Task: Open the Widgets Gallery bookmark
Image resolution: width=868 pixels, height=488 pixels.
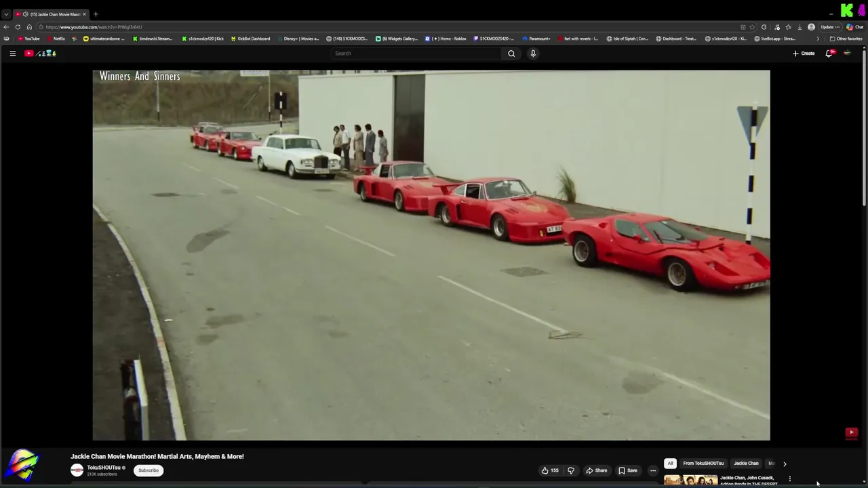Action: (x=397, y=39)
